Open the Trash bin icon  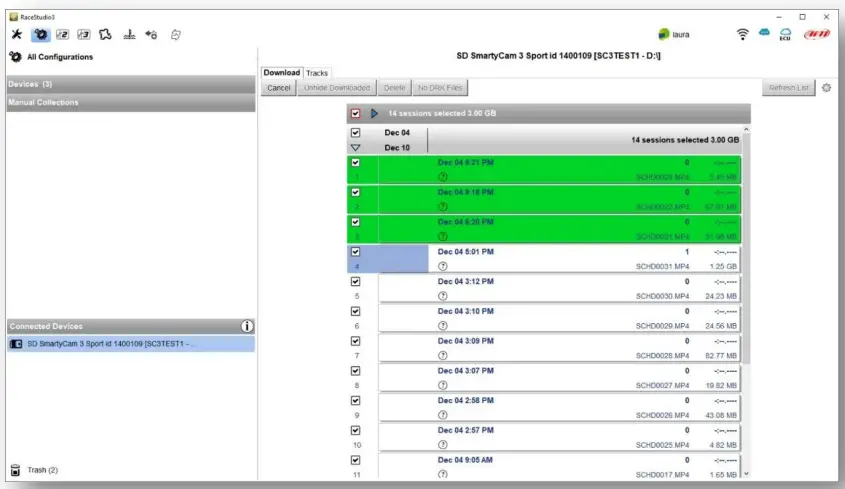16,470
